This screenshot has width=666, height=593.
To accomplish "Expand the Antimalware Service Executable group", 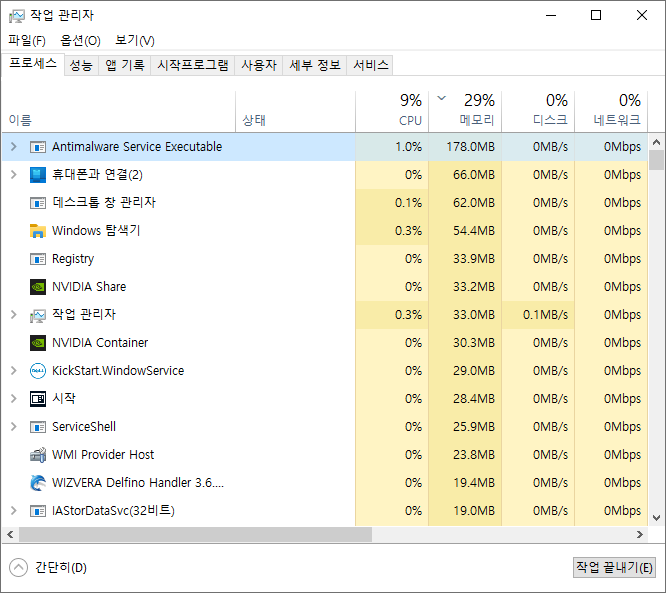I will (x=14, y=147).
